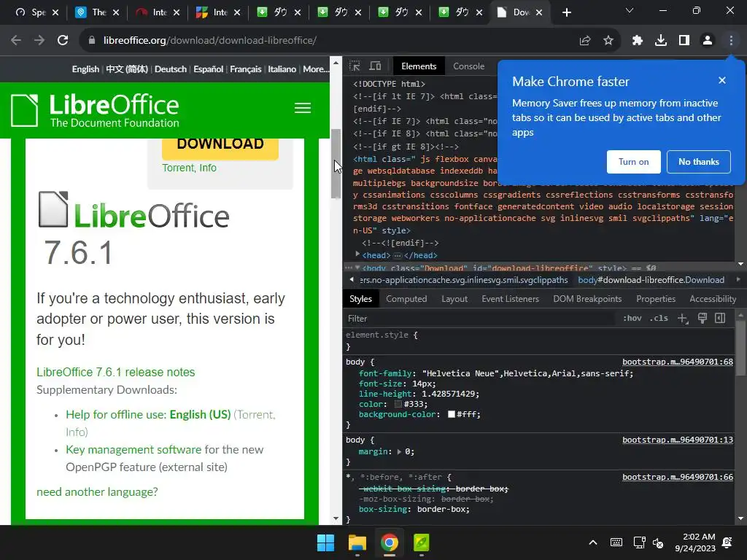Click need another language link
This screenshot has width=747, height=560.
97,491
